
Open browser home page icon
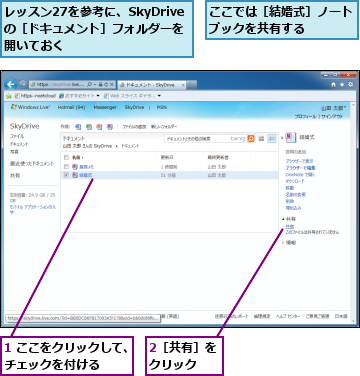point(333,85)
